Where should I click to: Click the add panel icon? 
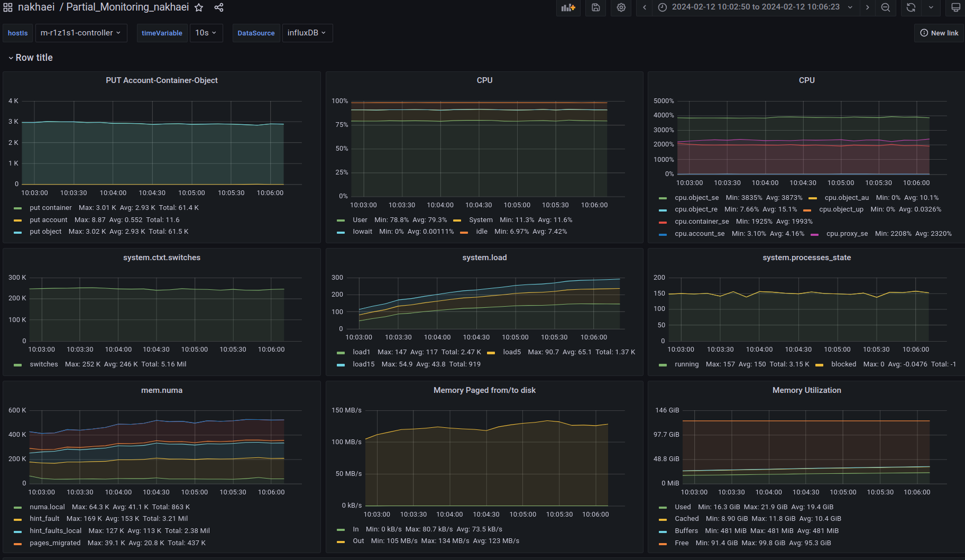[x=568, y=7]
